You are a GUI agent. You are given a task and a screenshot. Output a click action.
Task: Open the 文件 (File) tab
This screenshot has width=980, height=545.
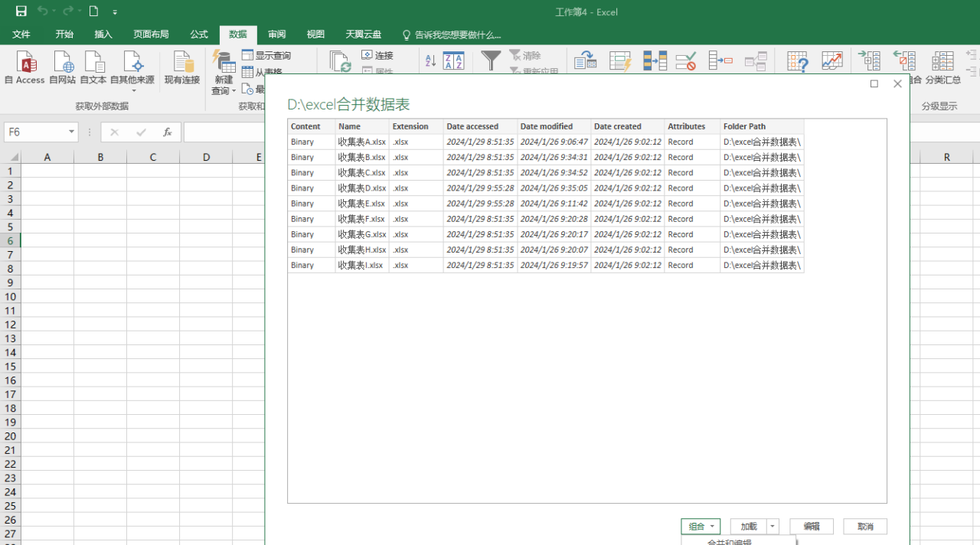(21, 34)
